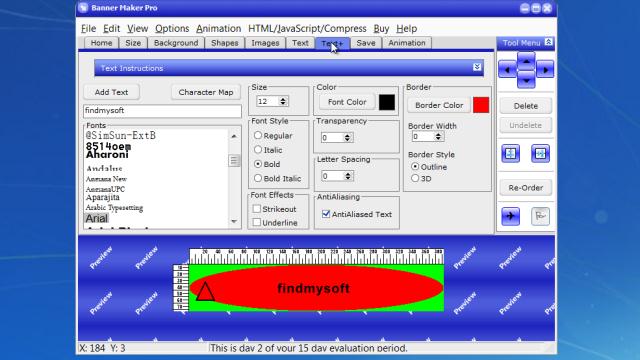The width and height of the screenshot is (640, 360).
Task: Click the move down arrow button
Action: tap(526, 80)
